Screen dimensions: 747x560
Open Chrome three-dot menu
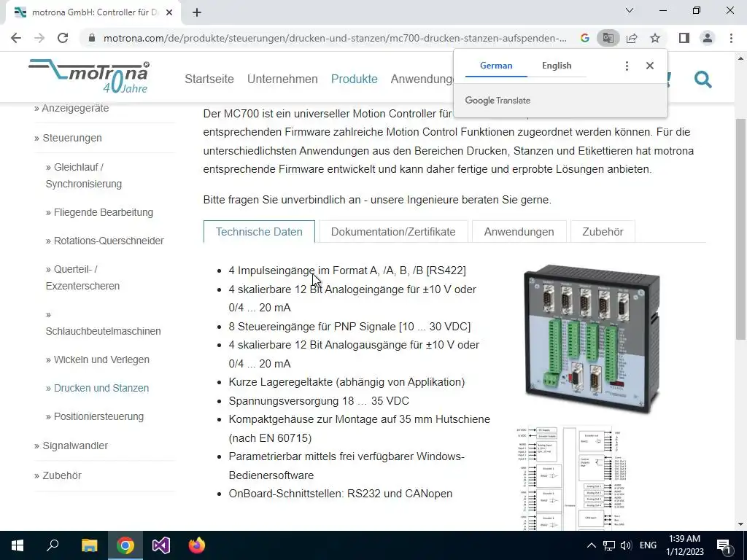click(x=731, y=38)
